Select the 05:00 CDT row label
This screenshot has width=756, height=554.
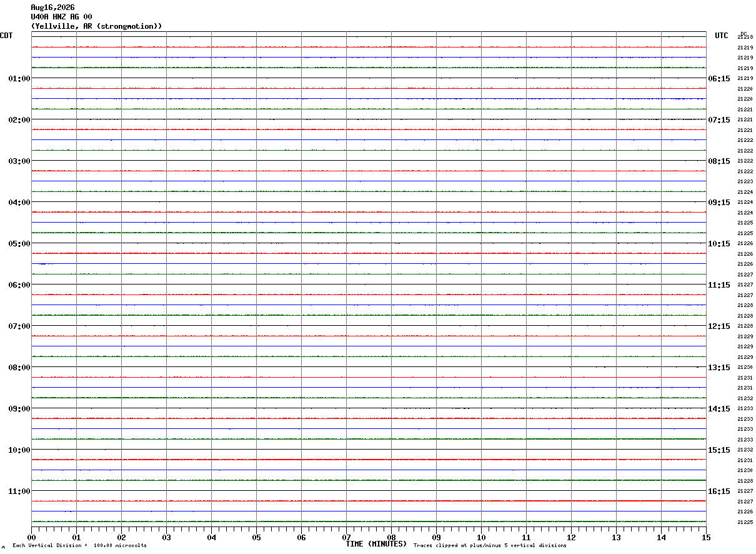coord(19,243)
